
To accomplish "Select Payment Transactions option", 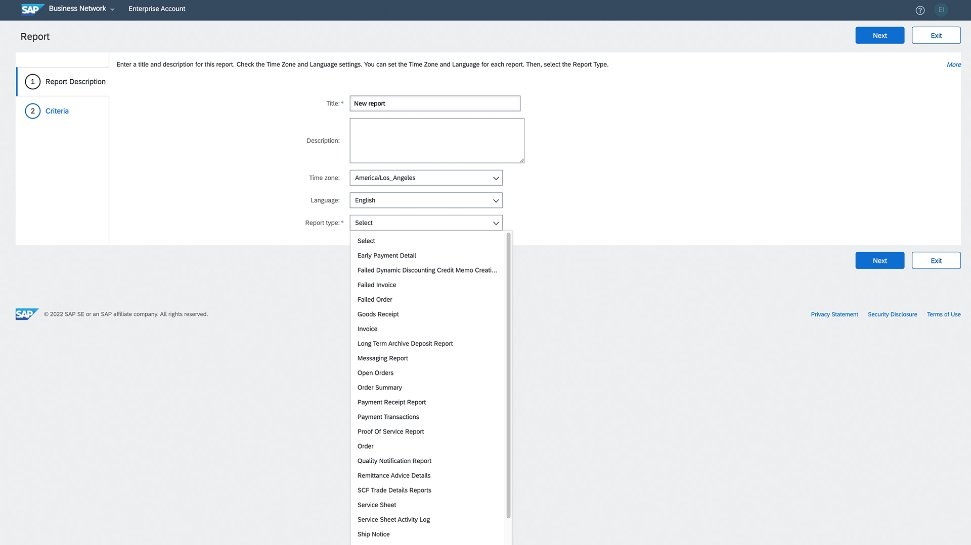I will 388,417.
